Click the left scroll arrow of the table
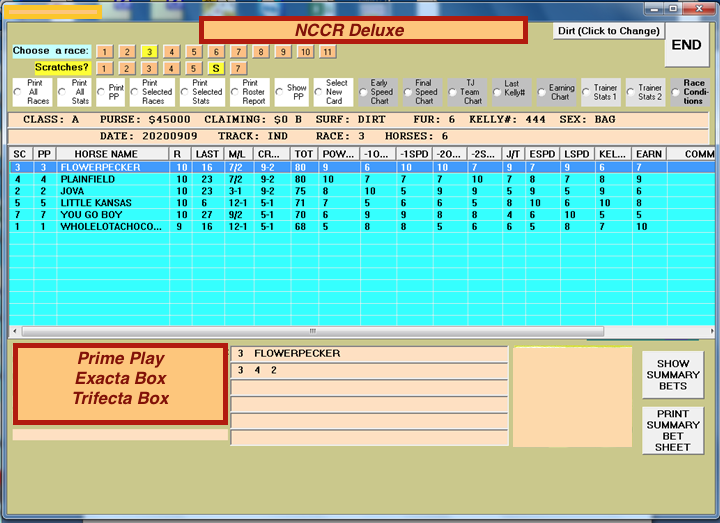The image size is (720, 523). click(x=15, y=331)
